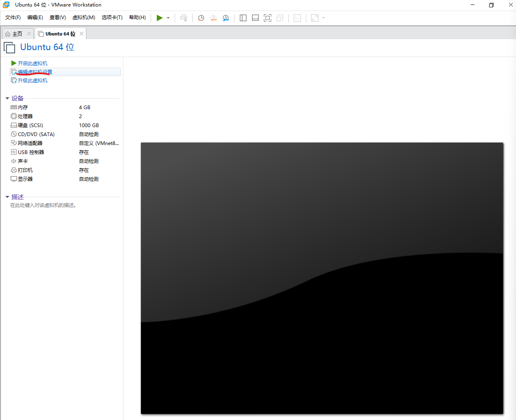Click the processor icon beside 处理器
516x420 pixels.
tap(14, 116)
